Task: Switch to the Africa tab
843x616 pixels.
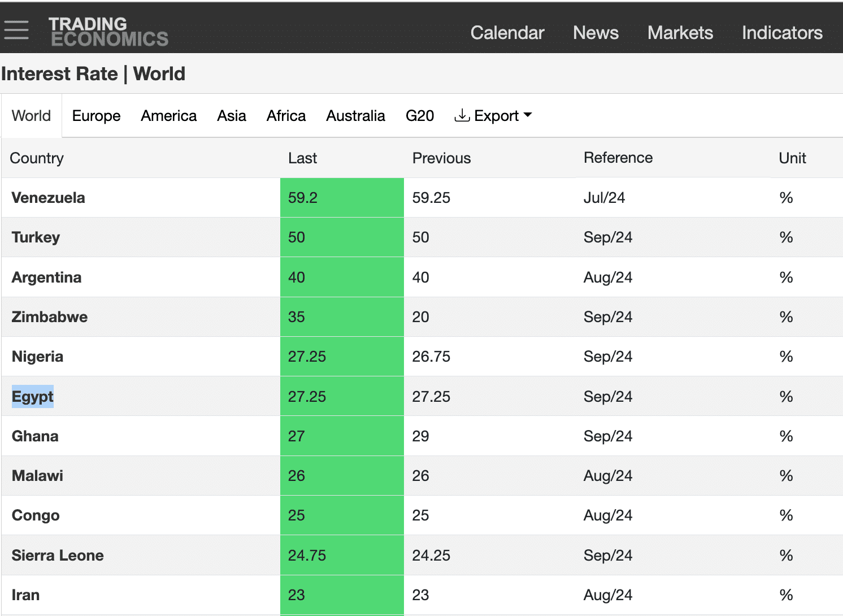Action: tap(286, 116)
